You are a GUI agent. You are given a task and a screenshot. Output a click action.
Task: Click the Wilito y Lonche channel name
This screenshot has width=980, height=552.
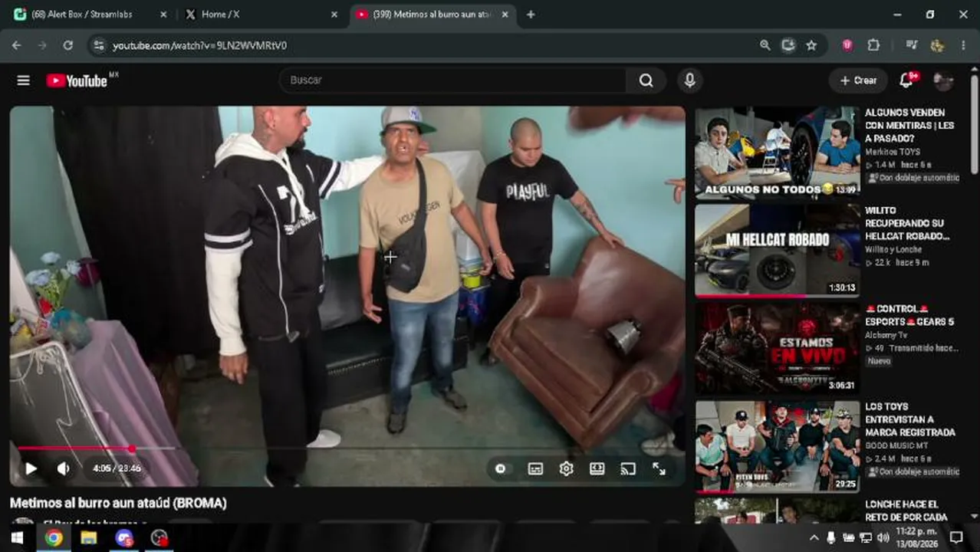(x=893, y=249)
